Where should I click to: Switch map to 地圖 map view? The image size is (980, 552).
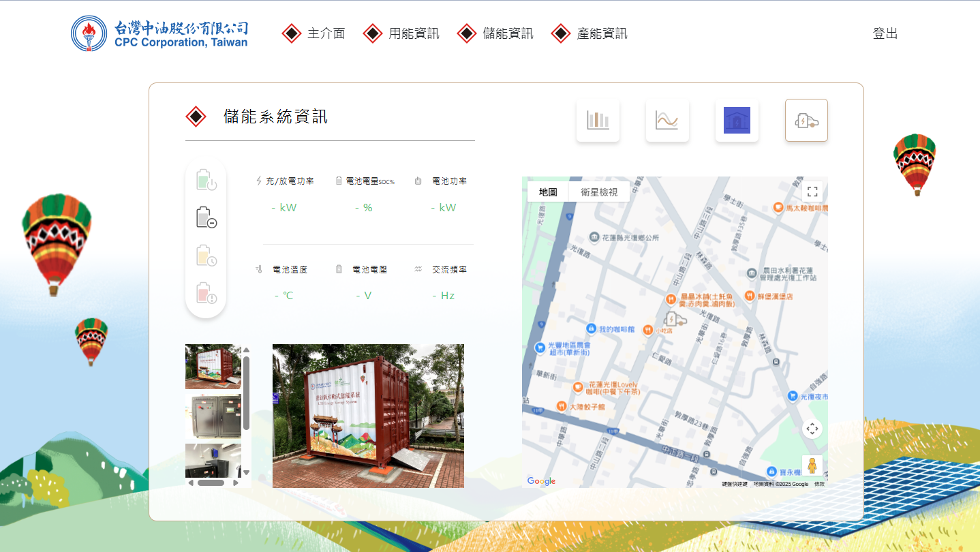[x=548, y=192]
